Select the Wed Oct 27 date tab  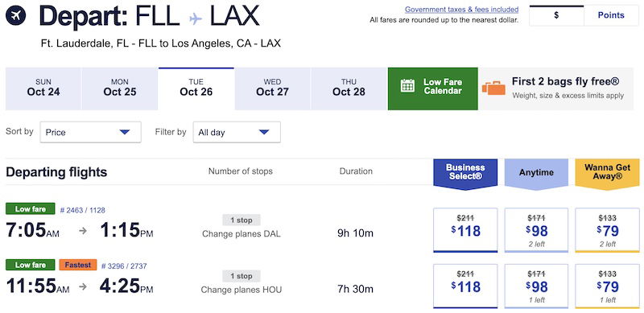click(272, 89)
